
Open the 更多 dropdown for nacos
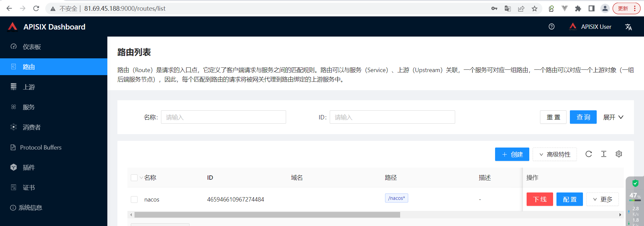(602, 200)
